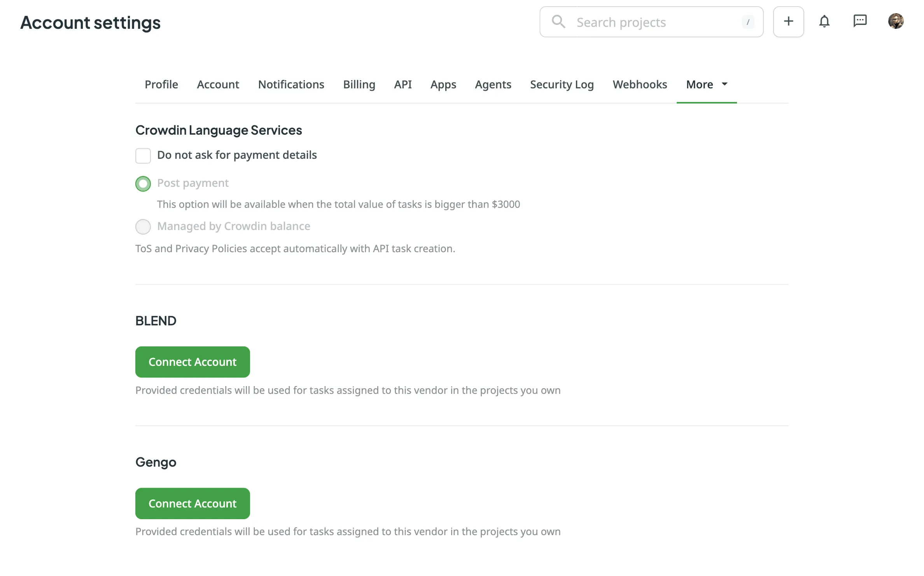924x576 pixels.
Task: Open the Apps tab
Action: click(x=443, y=84)
